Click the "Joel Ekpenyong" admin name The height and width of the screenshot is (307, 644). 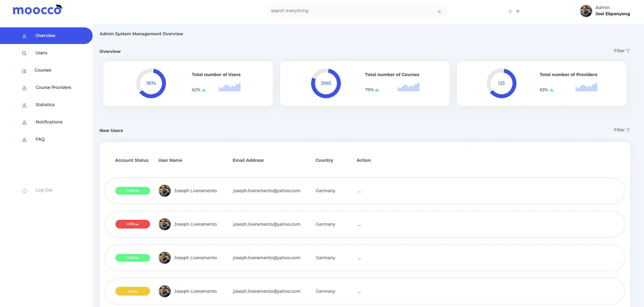(613, 14)
